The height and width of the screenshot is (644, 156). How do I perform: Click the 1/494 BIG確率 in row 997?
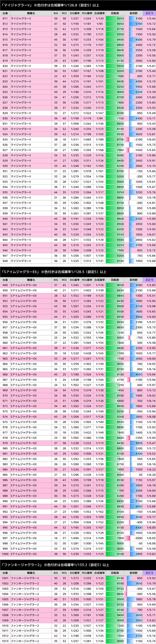point(75,538)
